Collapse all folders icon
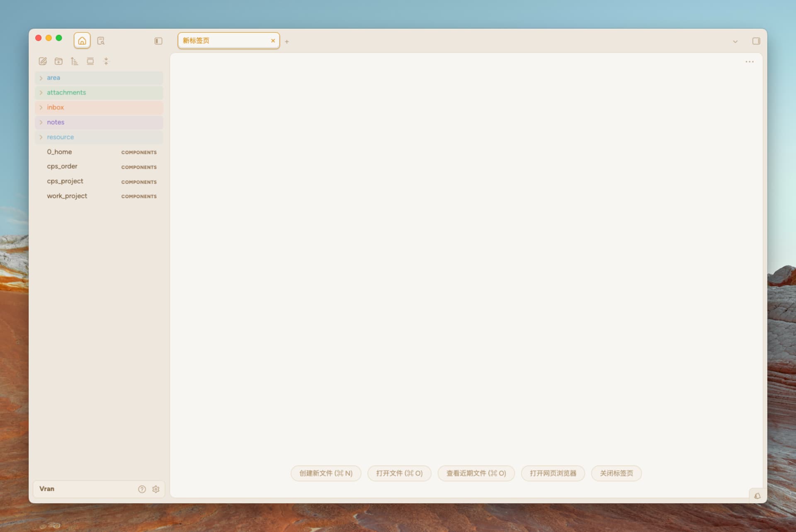 pyautogui.click(x=106, y=61)
